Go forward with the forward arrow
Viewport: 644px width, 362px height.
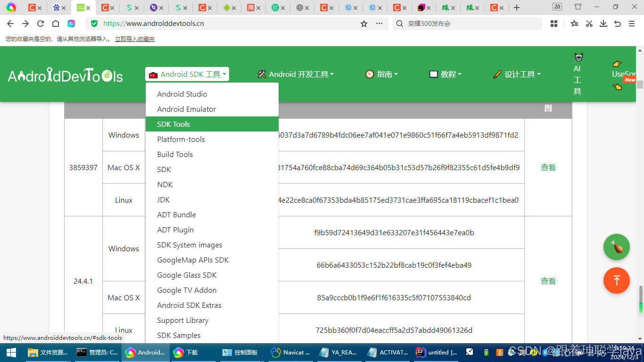[x=25, y=24]
